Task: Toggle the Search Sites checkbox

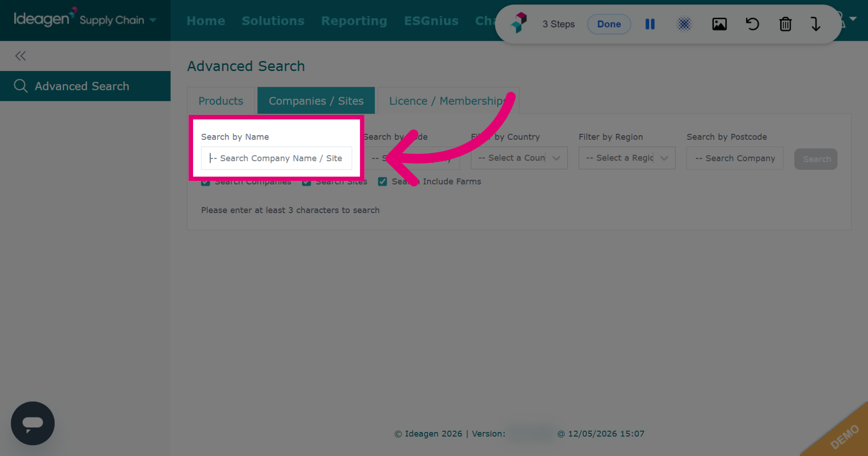Action: click(x=307, y=182)
